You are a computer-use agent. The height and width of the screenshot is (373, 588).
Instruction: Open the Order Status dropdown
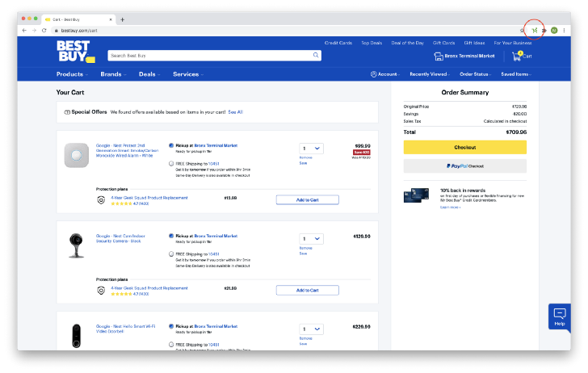[x=476, y=74]
